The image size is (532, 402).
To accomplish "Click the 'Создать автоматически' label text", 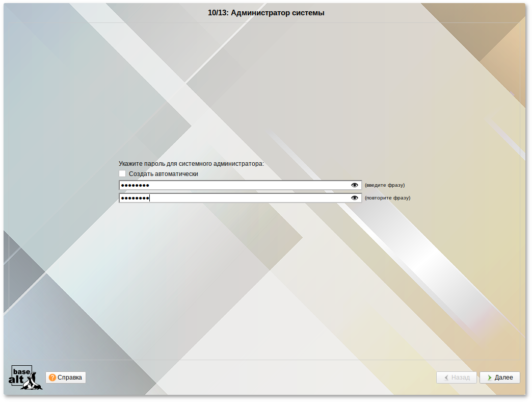I will click(163, 174).
